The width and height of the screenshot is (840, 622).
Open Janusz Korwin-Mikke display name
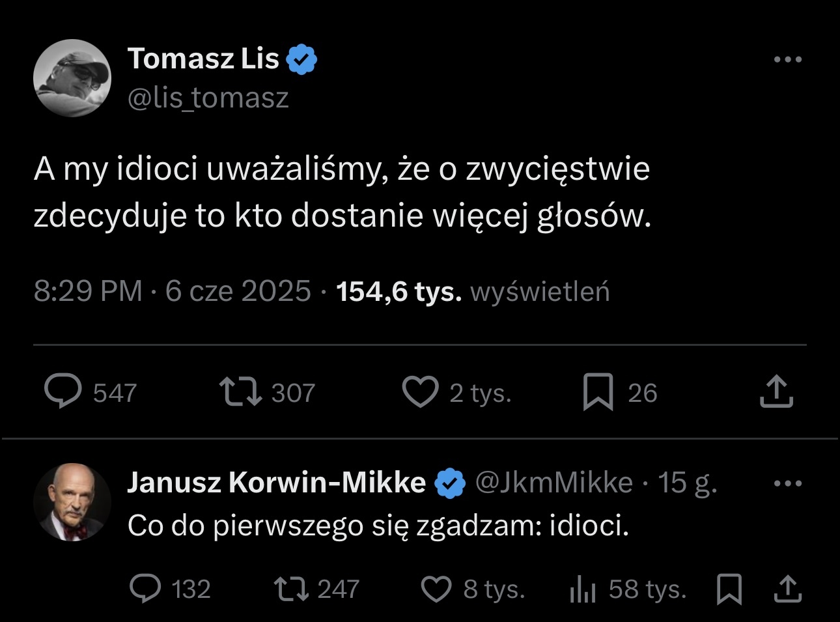tap(276, 483)
